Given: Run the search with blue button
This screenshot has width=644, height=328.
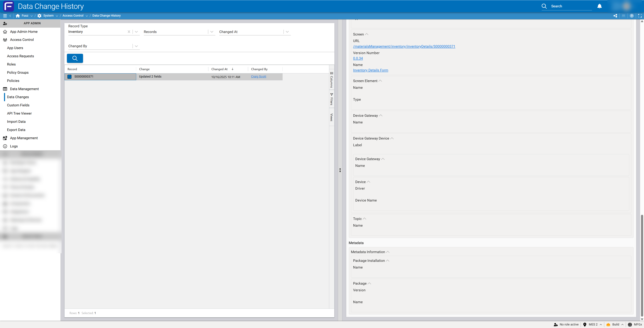Looking at the screenshot, I should click(x=75, y=58).
